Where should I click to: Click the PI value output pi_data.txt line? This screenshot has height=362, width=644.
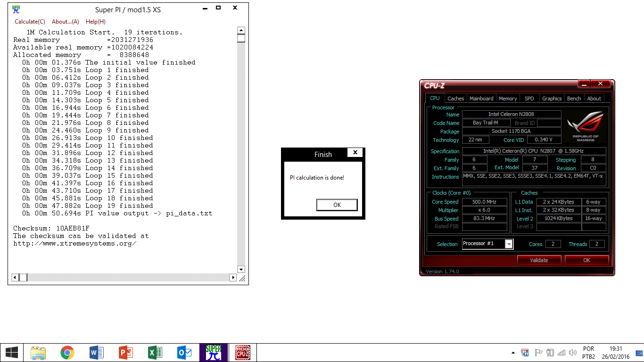(117, 213)
